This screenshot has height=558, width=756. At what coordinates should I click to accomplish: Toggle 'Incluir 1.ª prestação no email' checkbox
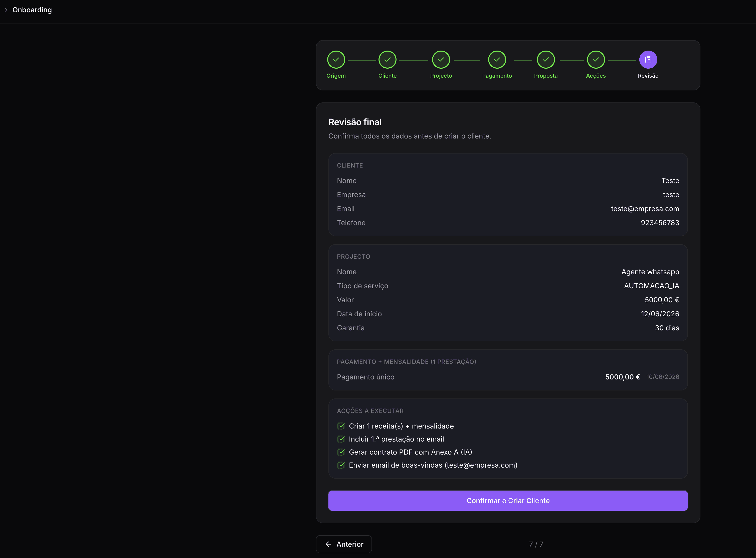(x=341, y=439)
